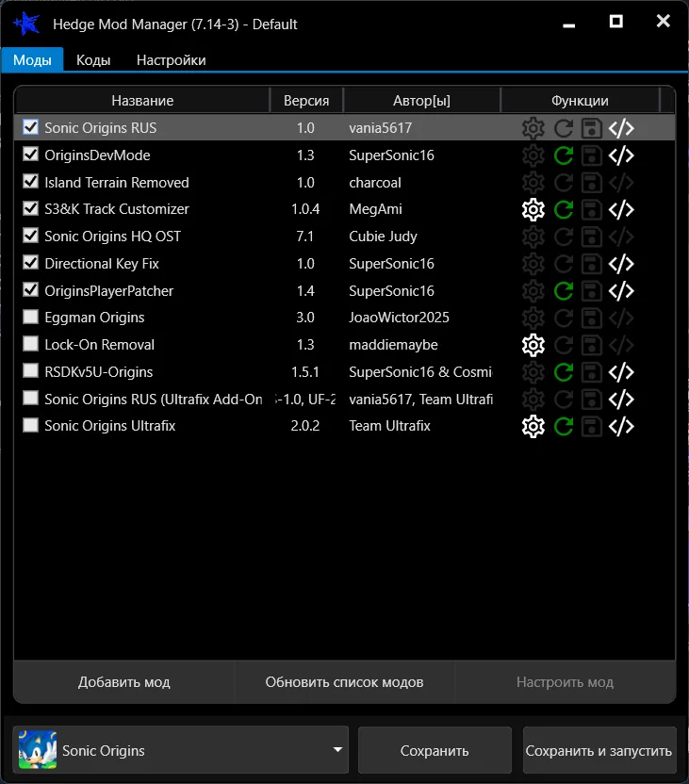Enable the Lock-On Removal mod

(30, 344)
